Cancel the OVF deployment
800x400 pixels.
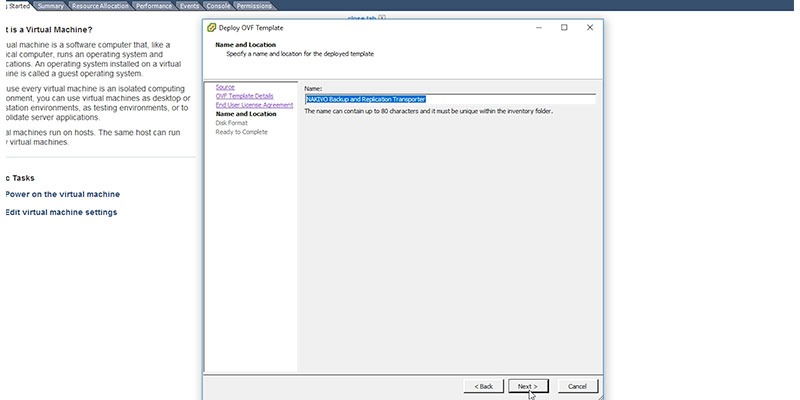pyautogui.click(x=578, y=386)
